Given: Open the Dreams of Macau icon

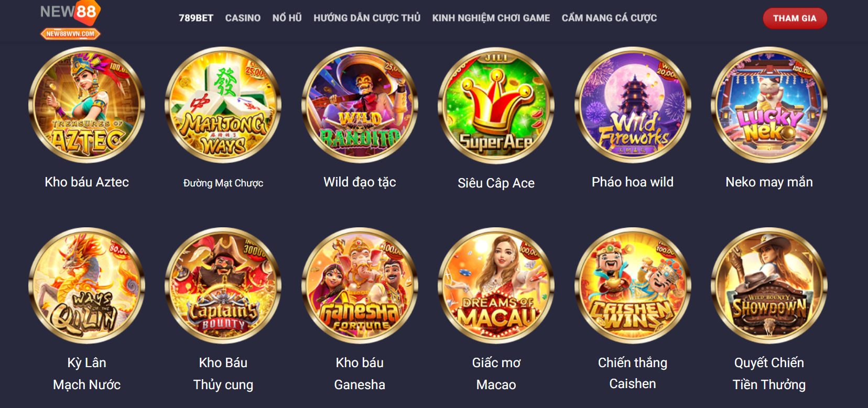Looking at the screenshot, I should pyautogui.click(x=496, y=285).
